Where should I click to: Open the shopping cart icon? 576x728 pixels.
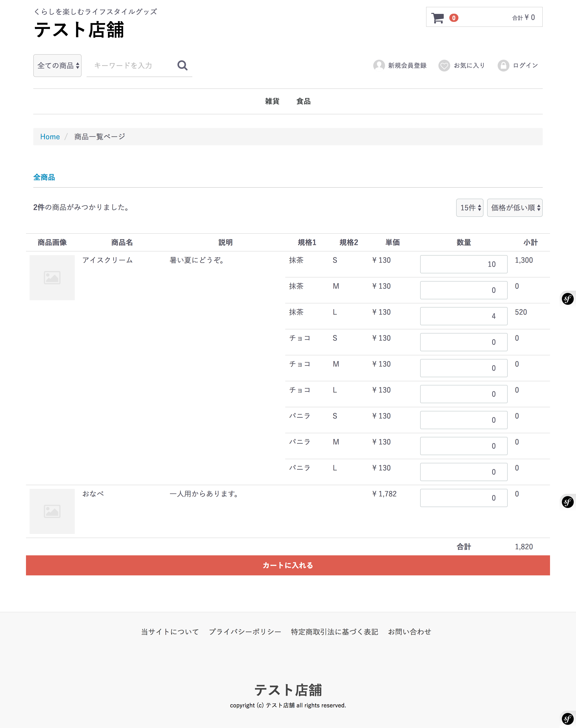[437, 18]
